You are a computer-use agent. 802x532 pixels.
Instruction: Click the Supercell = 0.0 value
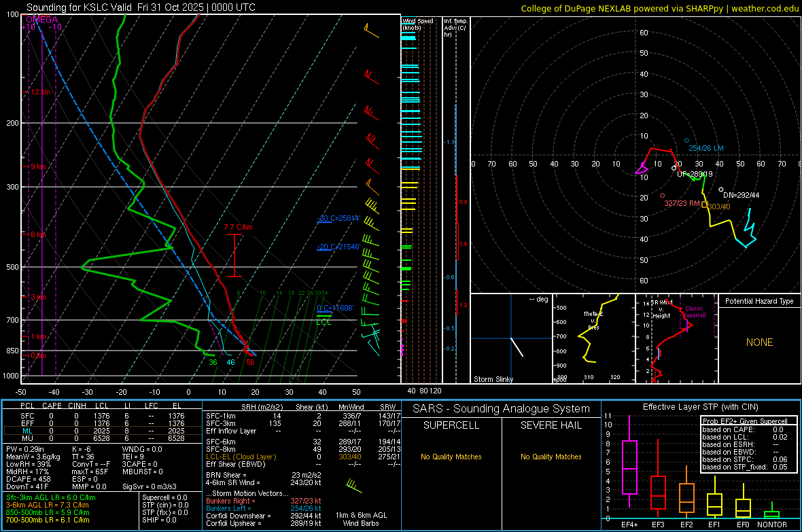coord(164,498)
